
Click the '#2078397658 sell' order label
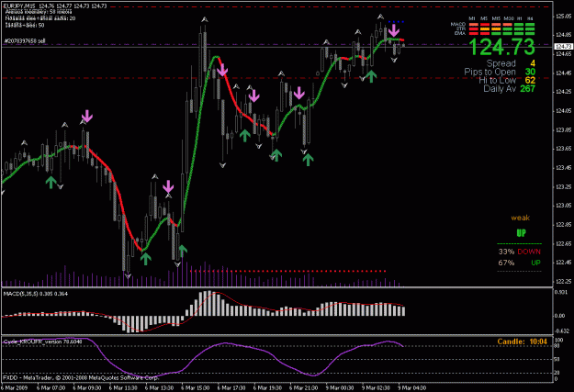click(25, 41)
